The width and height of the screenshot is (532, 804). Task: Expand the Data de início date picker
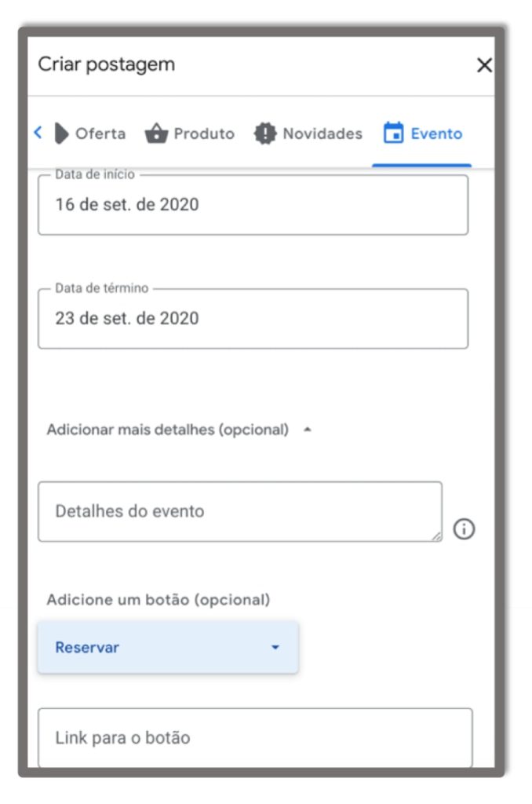pyautogui.click(x=251, y=205)
